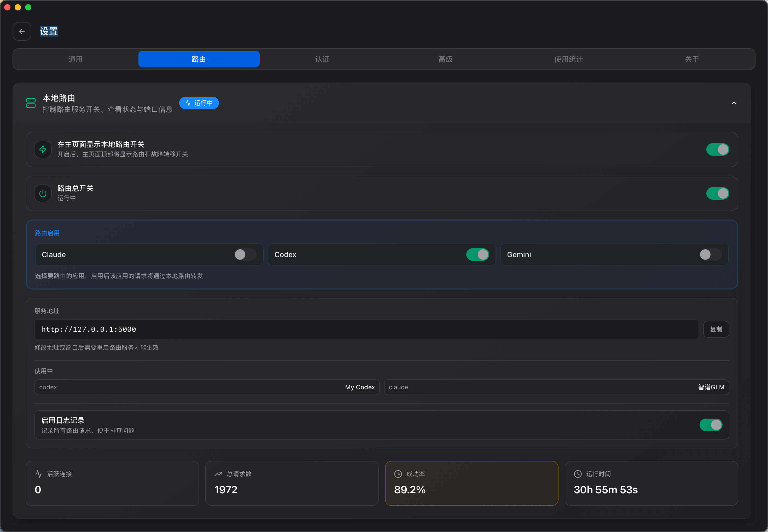Click the 路由启用 heading
The width and height of the screenshot is (768, 532).
tap(47, 233)
